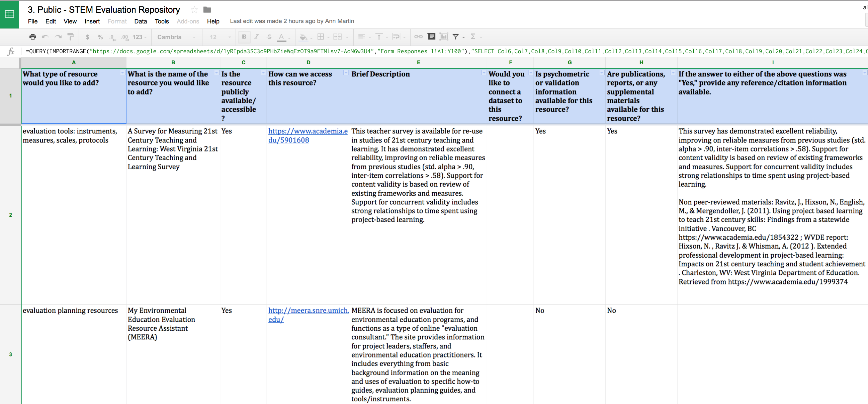Image resolution: width=868 pixels, height=404 pixels.
Task: Open the meera.snre.umich.edu link
Action: click(308, 315)
